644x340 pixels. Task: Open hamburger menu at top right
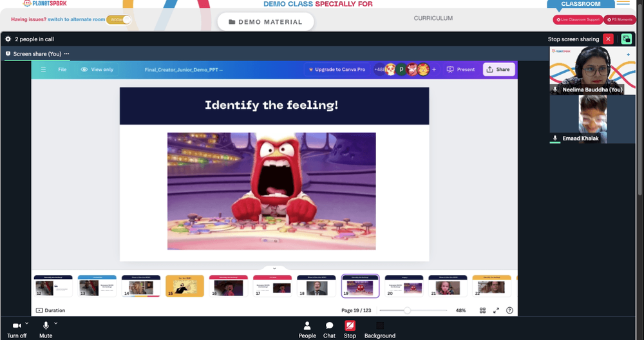coord(623,3)
